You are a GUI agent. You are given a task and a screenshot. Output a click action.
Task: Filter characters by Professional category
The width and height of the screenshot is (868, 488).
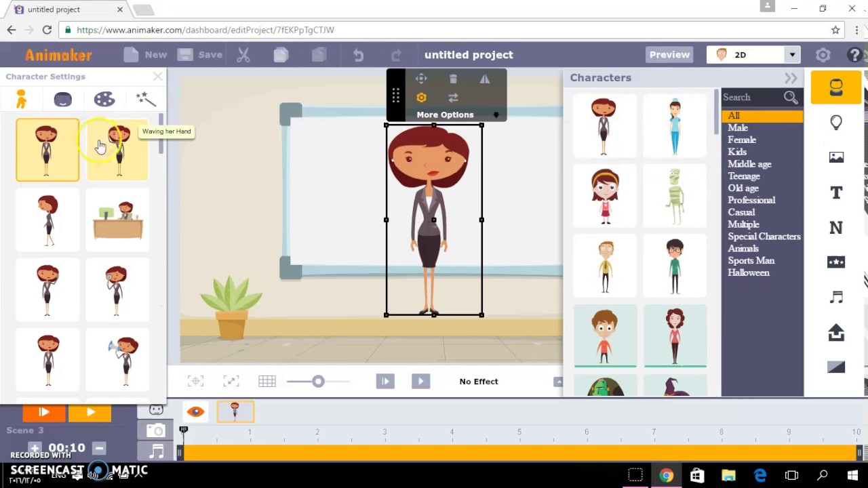(751, 200)
